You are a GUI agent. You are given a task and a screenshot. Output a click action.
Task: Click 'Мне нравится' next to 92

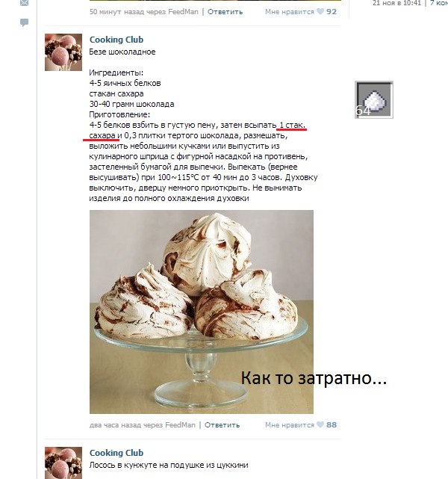point(289,12)
